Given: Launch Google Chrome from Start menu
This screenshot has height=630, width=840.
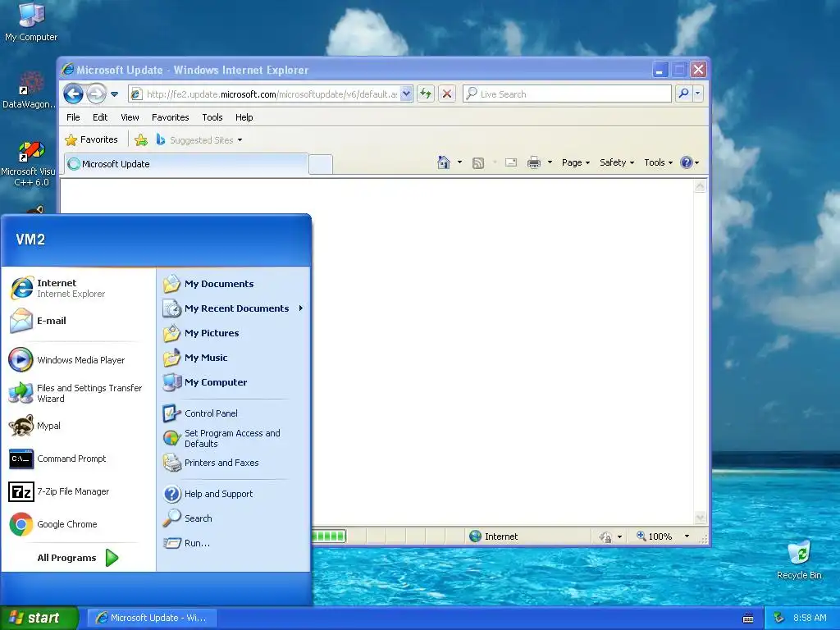Looking at the screenshot, I should pos(78,524).
